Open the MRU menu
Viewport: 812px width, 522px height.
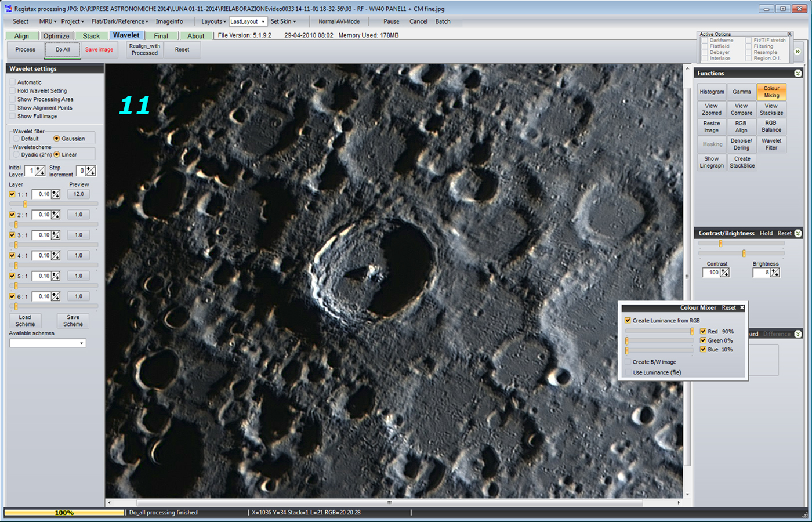pos(48,21)
